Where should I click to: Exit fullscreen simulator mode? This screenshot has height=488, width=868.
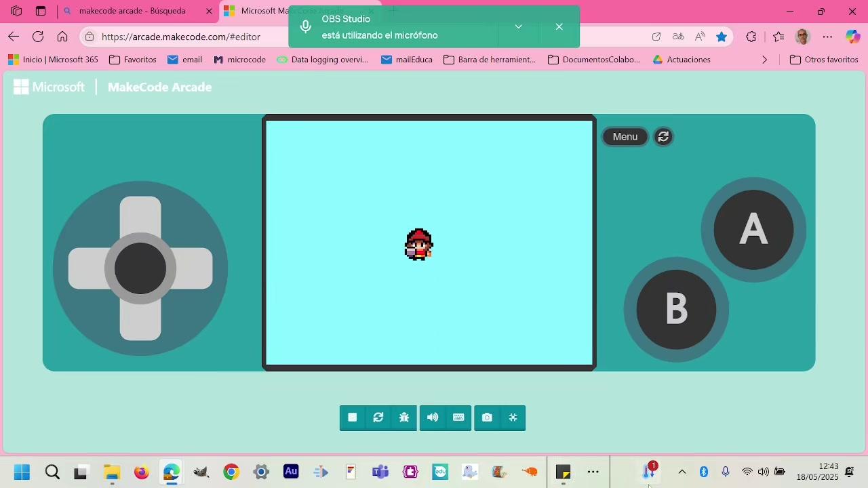click(x=513, y=418)
